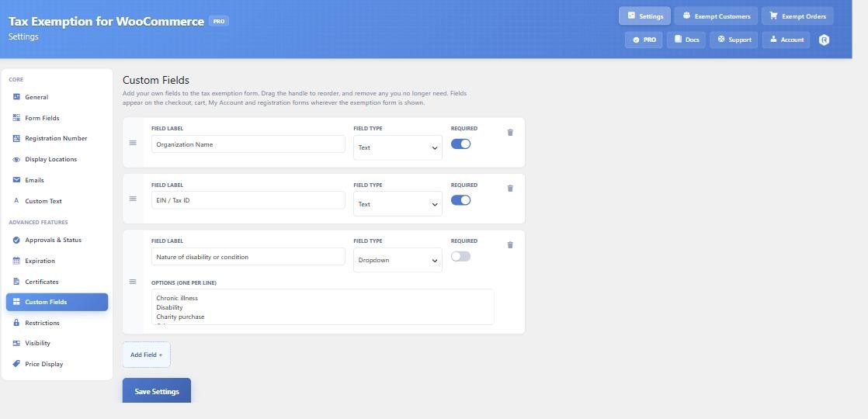Click the Support lifebuoy icon
Screen dimensions: 868x419
(720, 40)
